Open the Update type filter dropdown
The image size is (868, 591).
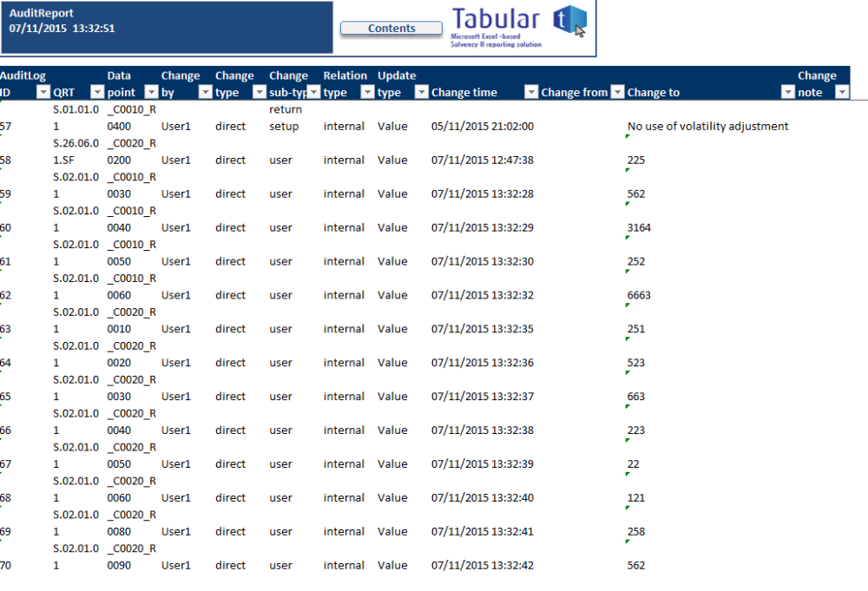pyautogui.click(x=422, y=93)
